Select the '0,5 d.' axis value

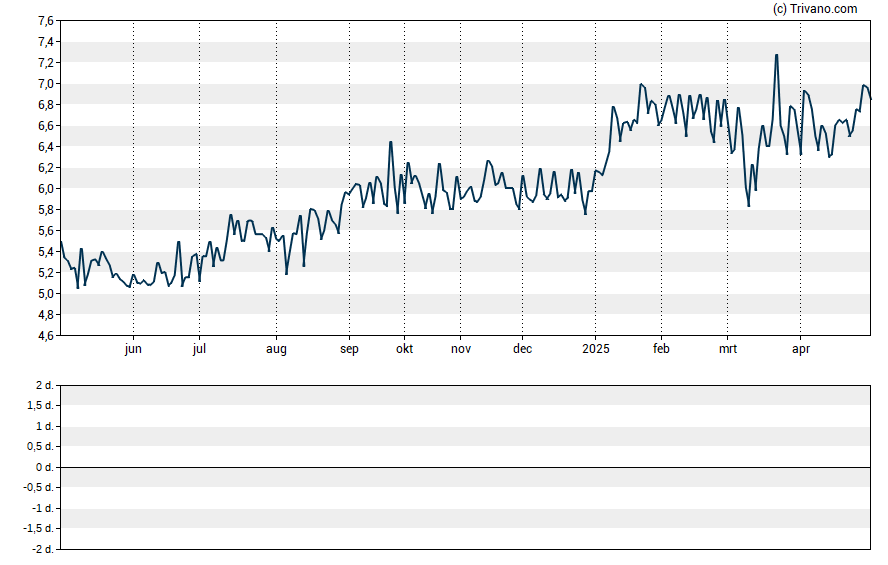tap(40, 447)
